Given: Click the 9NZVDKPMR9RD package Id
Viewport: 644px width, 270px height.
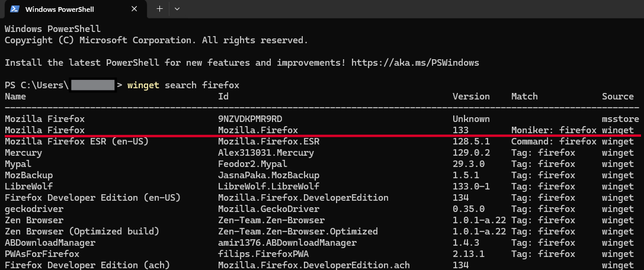Looking at the screenshot, I should 250,119.
